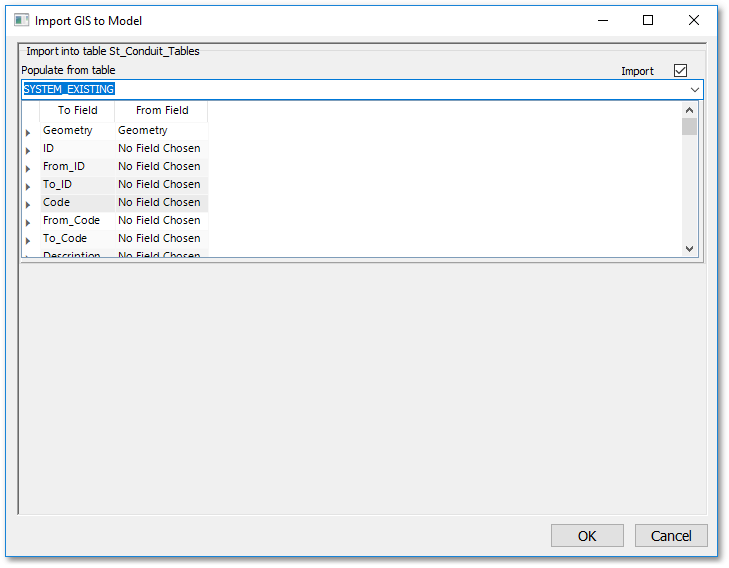
Task: Select the To_ID To Field cell
Action: (78, 185)
